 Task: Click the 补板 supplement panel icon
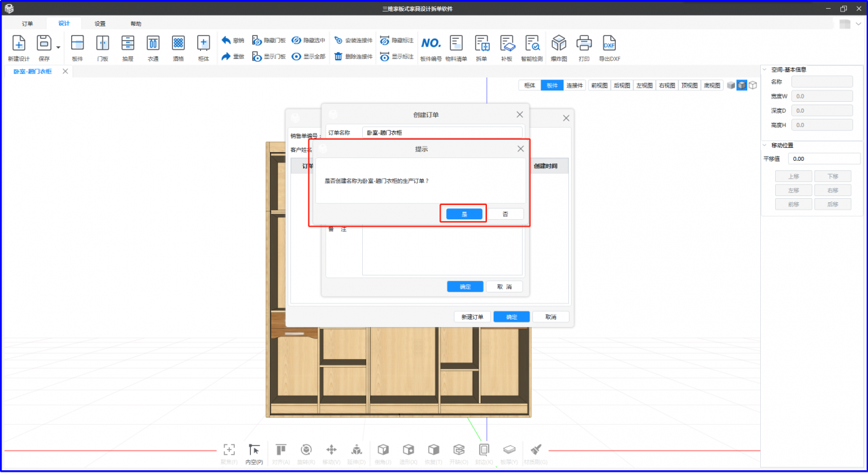point(507,44)
